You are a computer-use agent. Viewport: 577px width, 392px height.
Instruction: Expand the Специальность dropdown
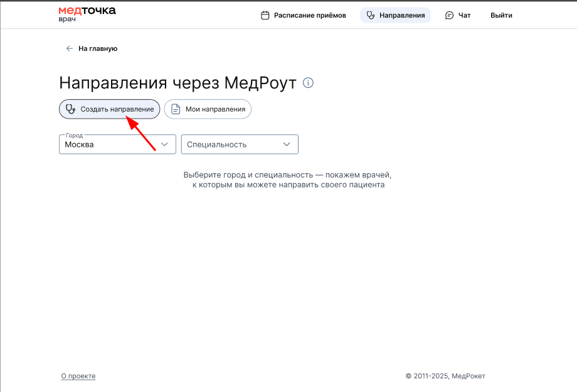click(232, 144)
